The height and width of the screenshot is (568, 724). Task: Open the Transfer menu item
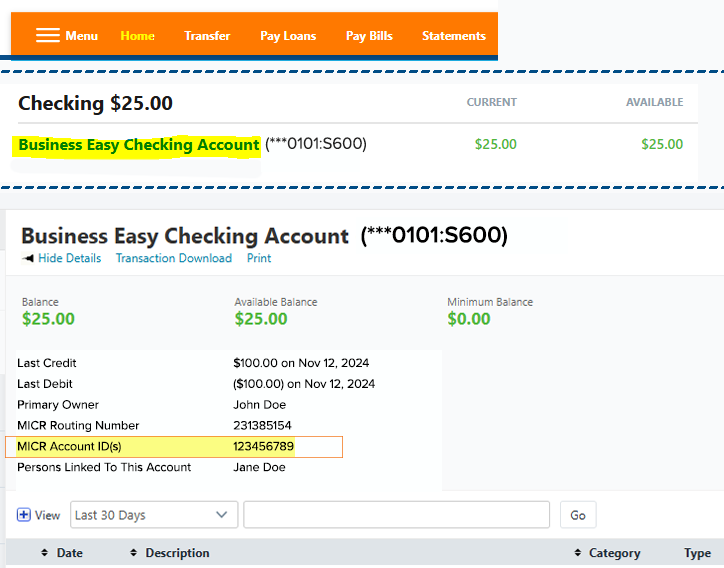coord(207,36)
